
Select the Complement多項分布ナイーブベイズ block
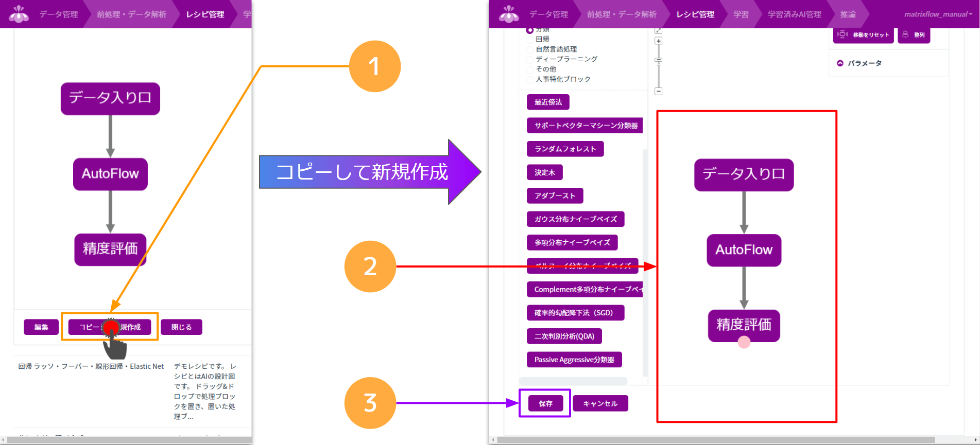[x=585, y=289]
